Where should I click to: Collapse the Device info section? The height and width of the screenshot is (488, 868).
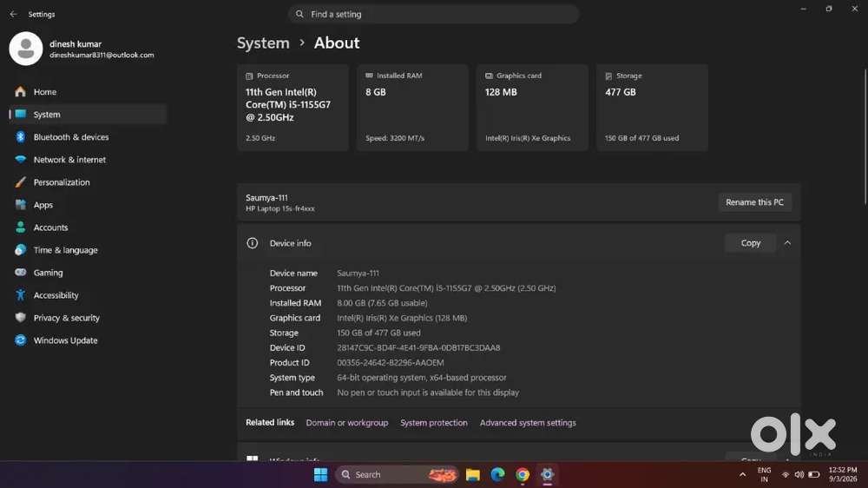pos(787,243)
